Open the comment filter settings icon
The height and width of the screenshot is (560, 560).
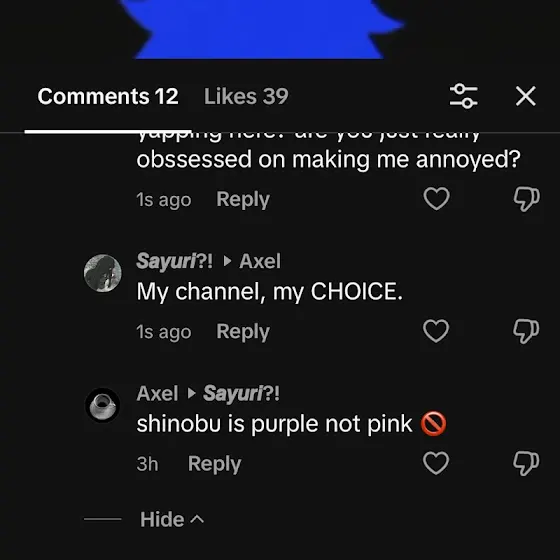464,96
